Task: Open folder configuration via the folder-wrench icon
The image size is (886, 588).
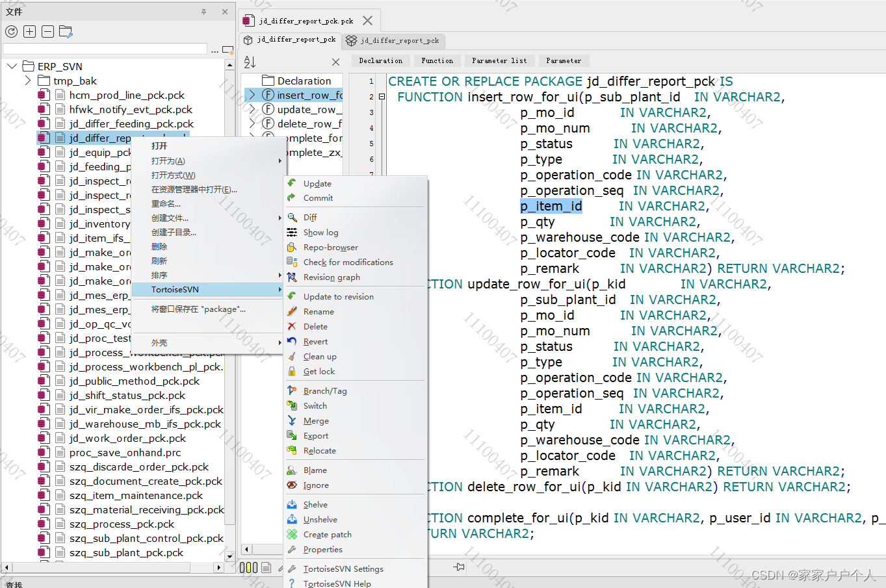Action: [66, 31]
